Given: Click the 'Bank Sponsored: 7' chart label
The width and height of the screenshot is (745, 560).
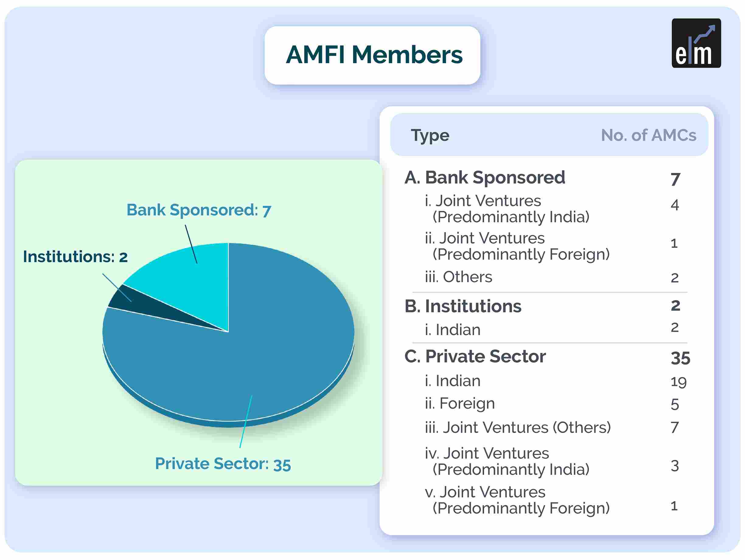Looking at the screenshot, I should 199,210.
